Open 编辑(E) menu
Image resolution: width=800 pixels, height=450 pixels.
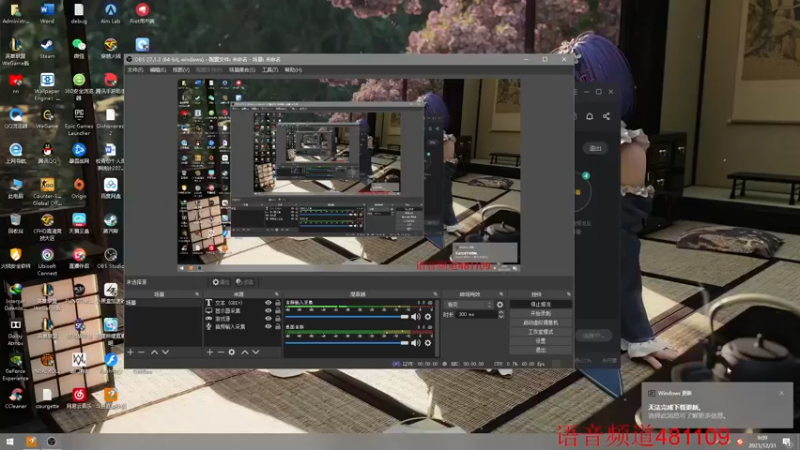point(158,70)
